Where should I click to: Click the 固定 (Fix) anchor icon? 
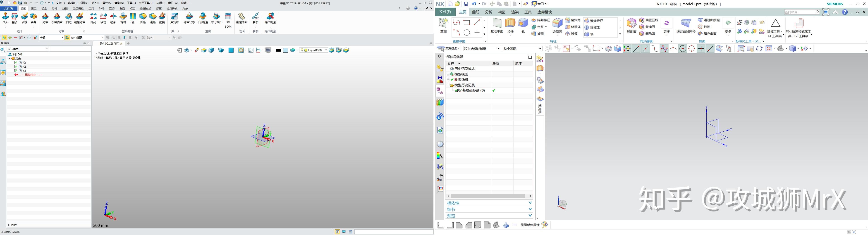coord(69,18)
